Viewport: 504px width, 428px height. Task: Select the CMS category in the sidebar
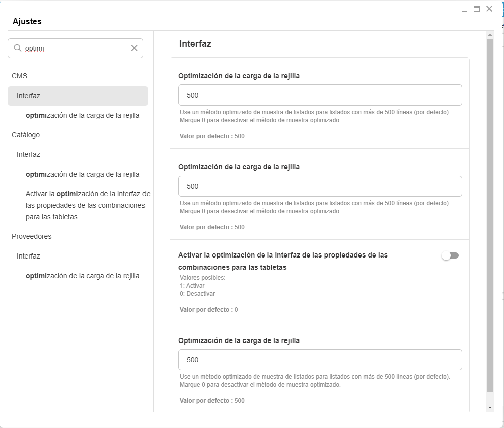19,76
